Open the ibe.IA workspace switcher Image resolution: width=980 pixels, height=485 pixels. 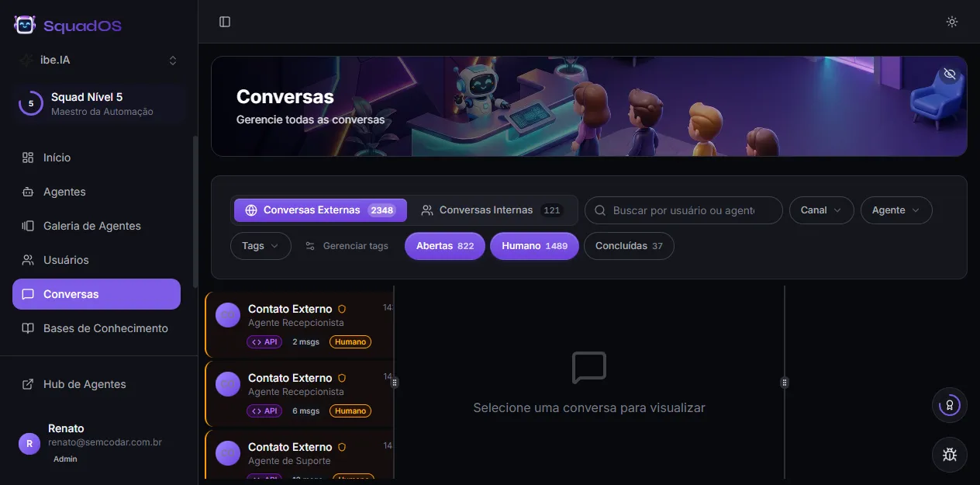click(x=98, y=60)
